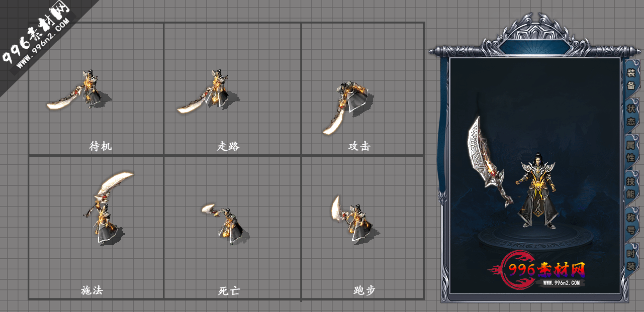Click the 死亡 label text
644x312 pixels.
[229, 290]
